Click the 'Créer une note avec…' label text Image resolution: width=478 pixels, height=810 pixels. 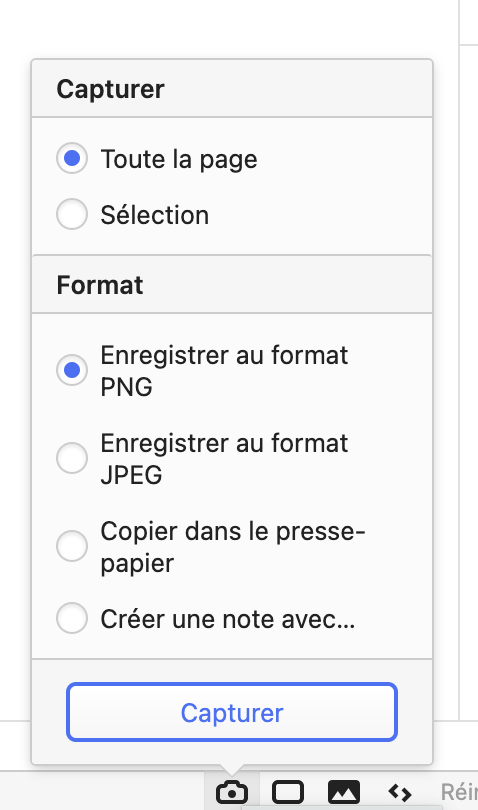228,619
